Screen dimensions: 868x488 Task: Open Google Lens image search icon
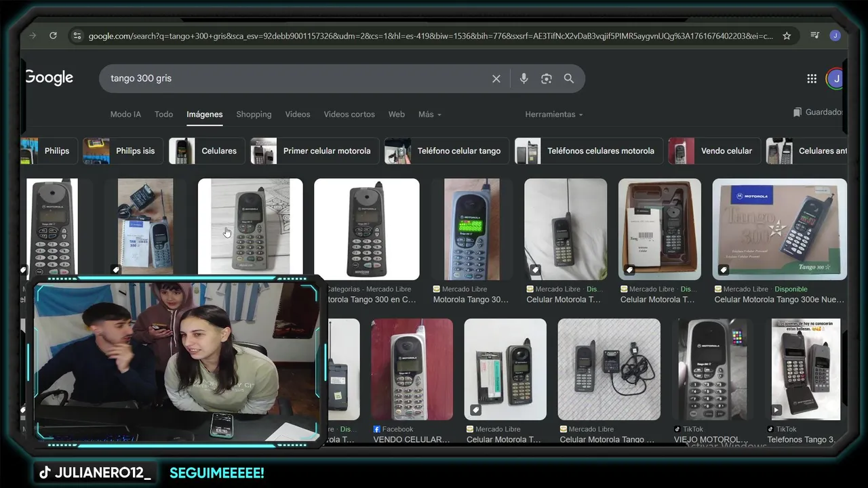(x=547, y=79)
